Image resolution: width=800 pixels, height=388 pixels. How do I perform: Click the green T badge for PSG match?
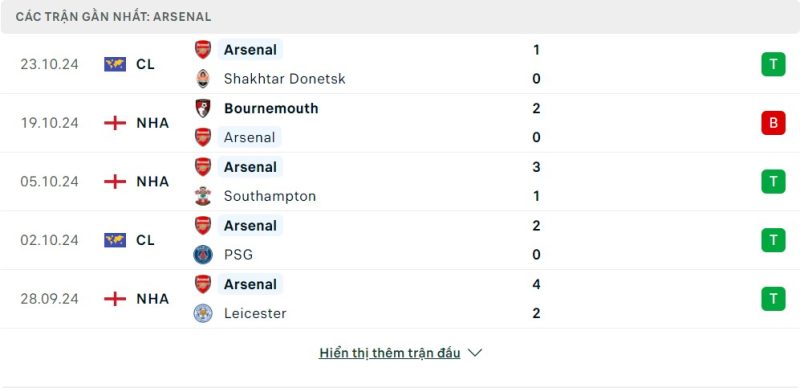coord(773,240)
